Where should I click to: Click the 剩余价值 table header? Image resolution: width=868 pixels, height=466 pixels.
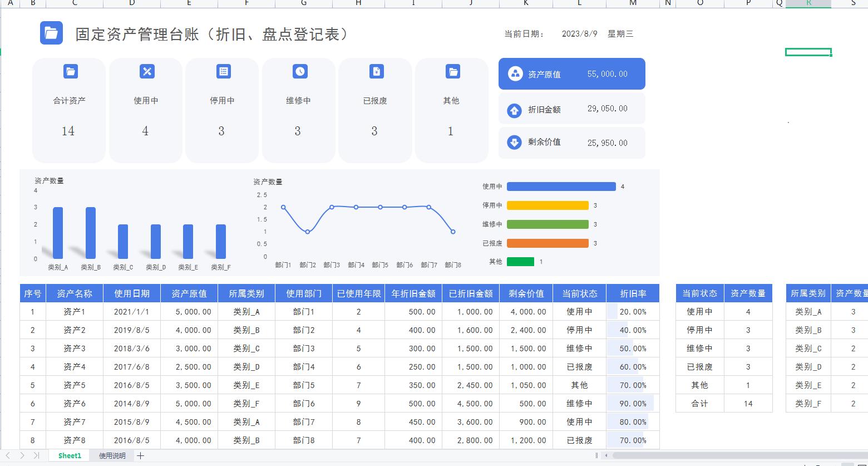coord(526,293)
